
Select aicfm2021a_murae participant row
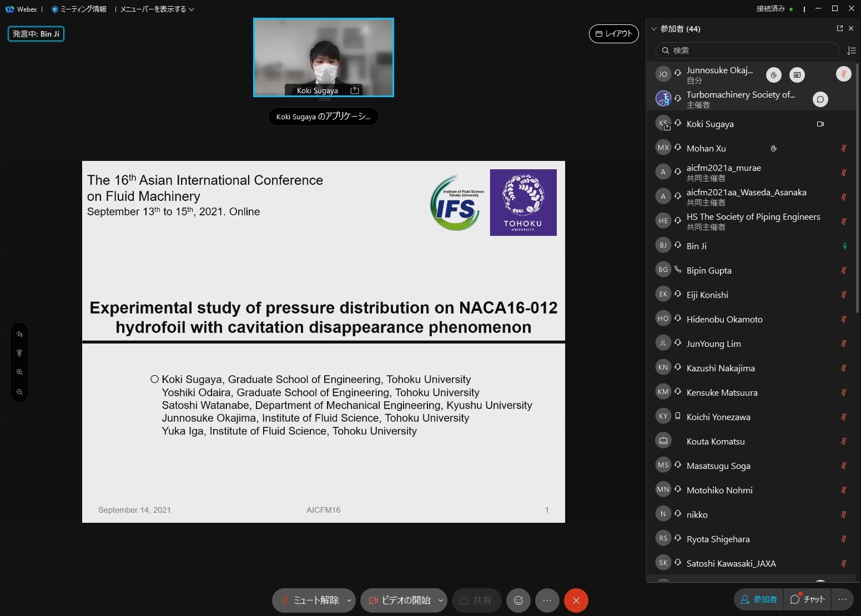tap(751, 173)
